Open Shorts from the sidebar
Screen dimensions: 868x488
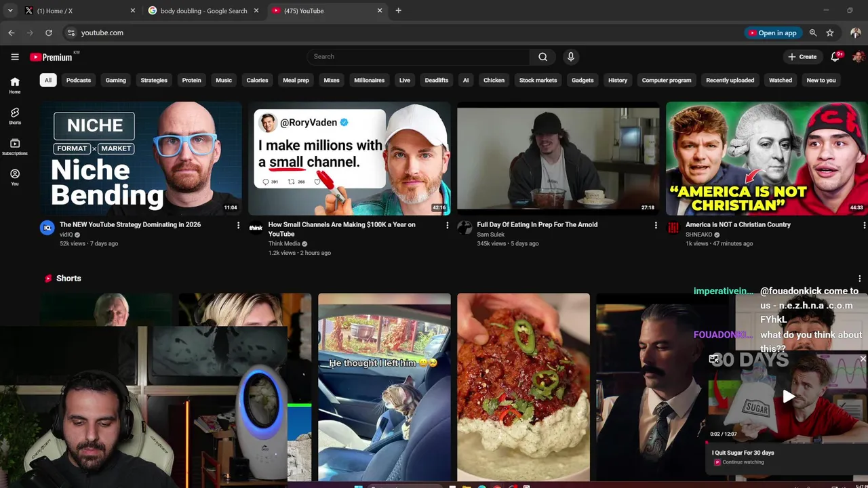tap(15, 116)
